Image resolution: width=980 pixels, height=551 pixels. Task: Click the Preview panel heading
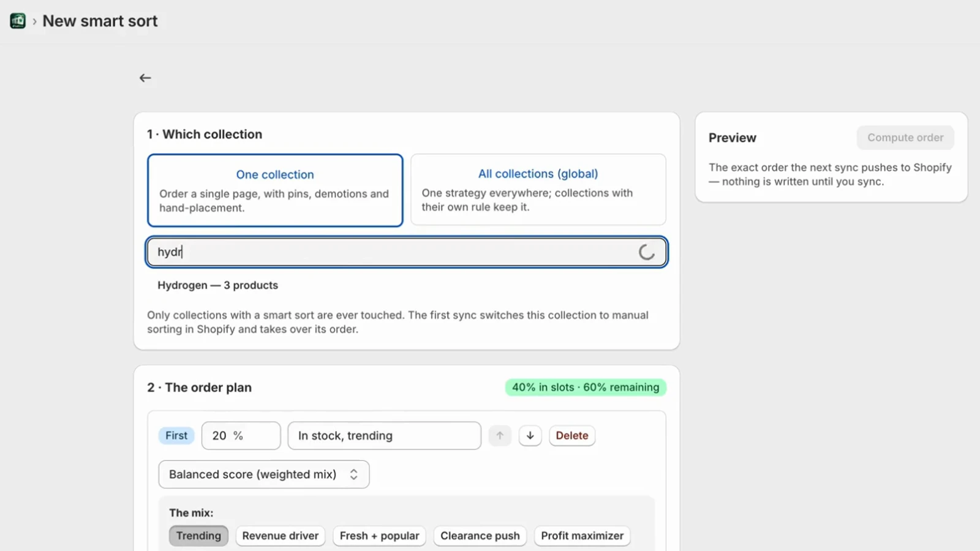733,138
